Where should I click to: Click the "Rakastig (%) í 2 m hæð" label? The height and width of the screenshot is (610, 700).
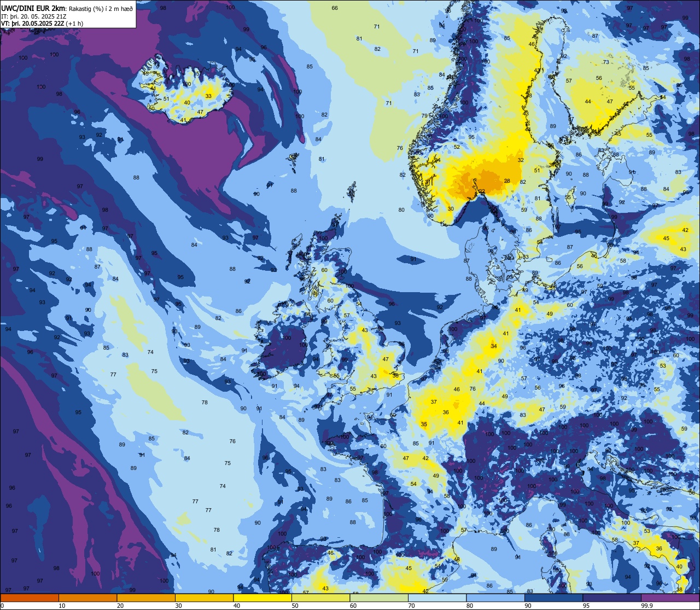pos(101,8)
